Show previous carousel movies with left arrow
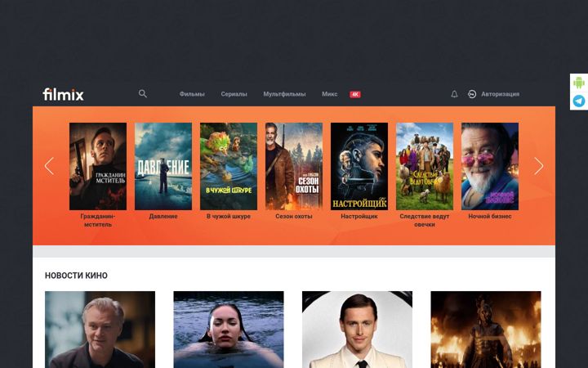Screen dimensions: 588x368 tap(49, 166)
